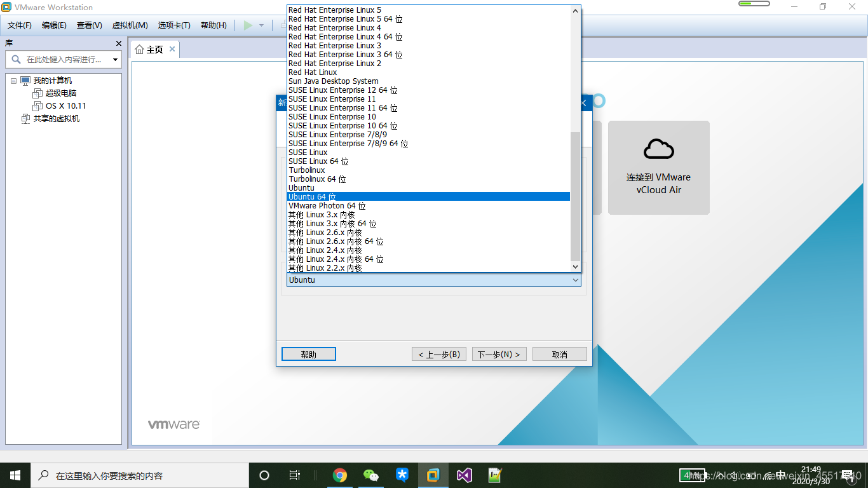Choose Turbolinux 64 位 option
Viewport: 868px width, 488px height.
click(428, 179)
